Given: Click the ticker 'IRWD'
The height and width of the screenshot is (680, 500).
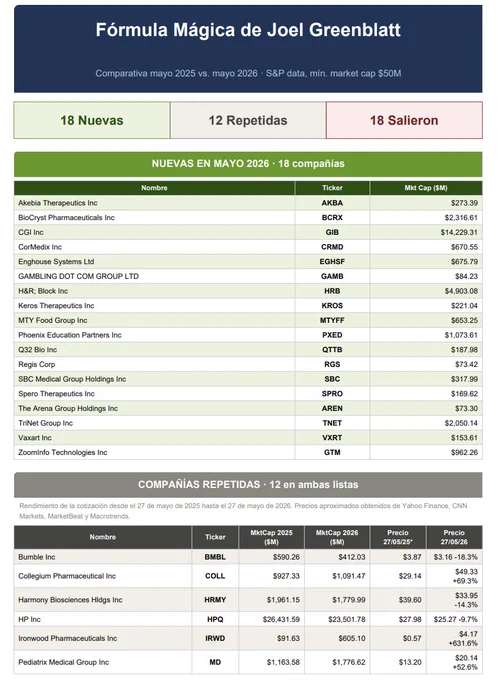Looking at the screenshot, I should click(x=215, y=638).
